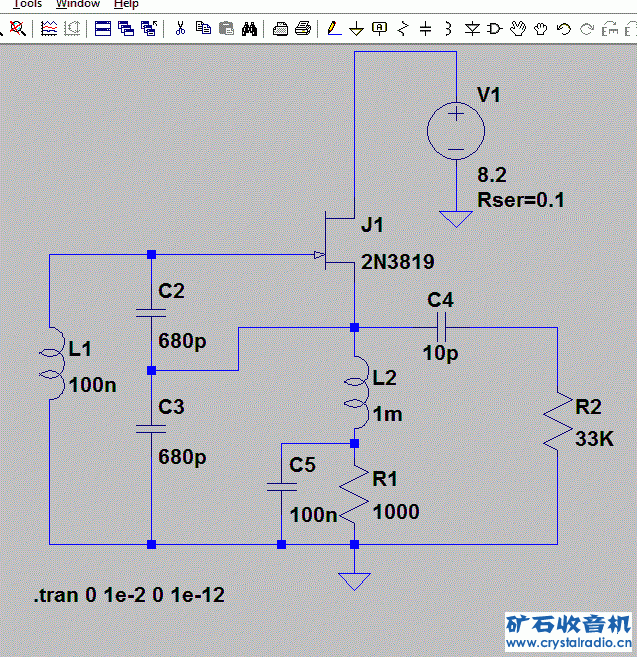Click the '1m' inductance value of L2
The height and width of the screenshot is (657, 637).
tap(388, 414)
